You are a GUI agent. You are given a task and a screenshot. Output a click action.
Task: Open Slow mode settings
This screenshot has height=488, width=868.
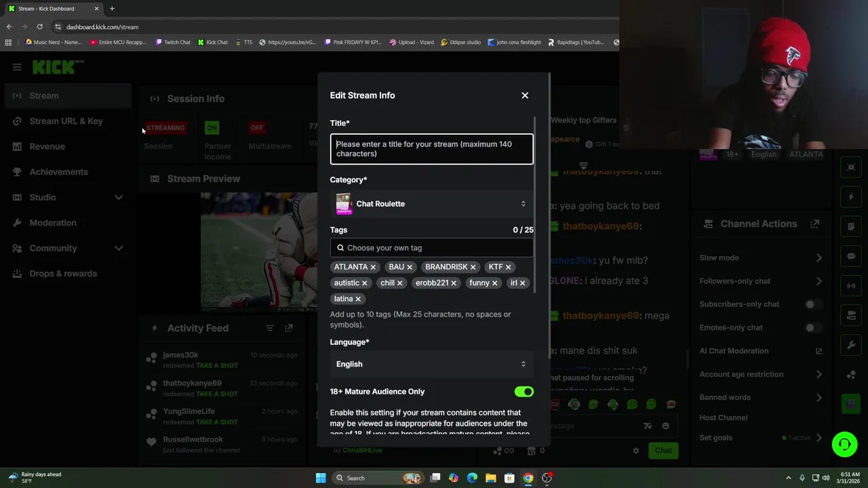coord(760,258)
